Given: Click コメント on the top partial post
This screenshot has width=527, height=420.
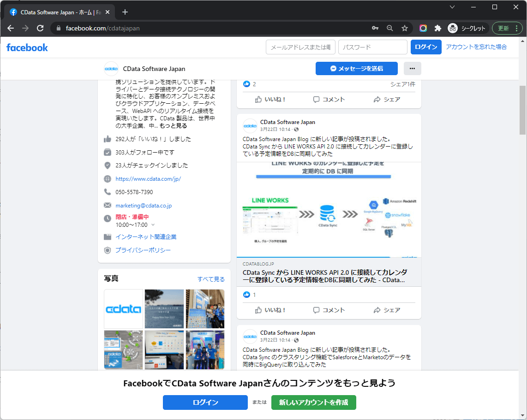Looking at the screenshot, I should 329,100.
